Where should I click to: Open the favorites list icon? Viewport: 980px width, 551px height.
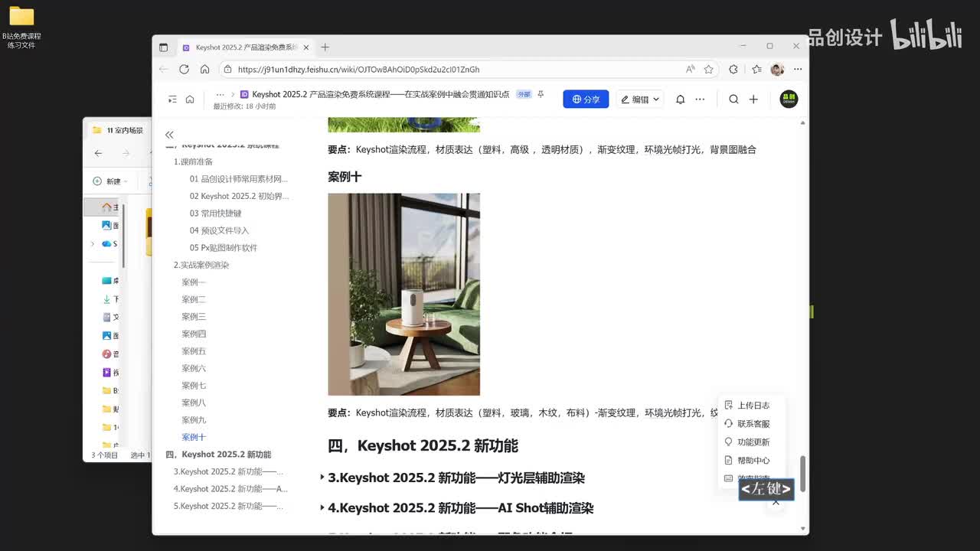pos(756,69)
